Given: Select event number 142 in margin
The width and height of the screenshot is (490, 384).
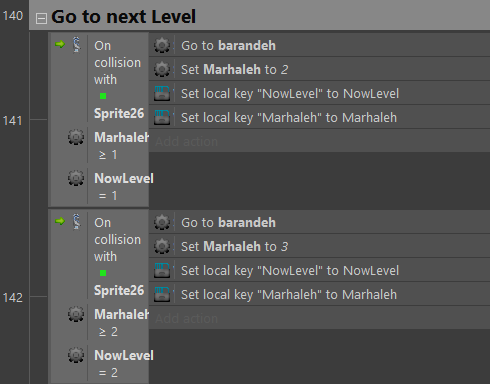Looking at the screenshot, I should pyautogui.click(x=13, y=297).
